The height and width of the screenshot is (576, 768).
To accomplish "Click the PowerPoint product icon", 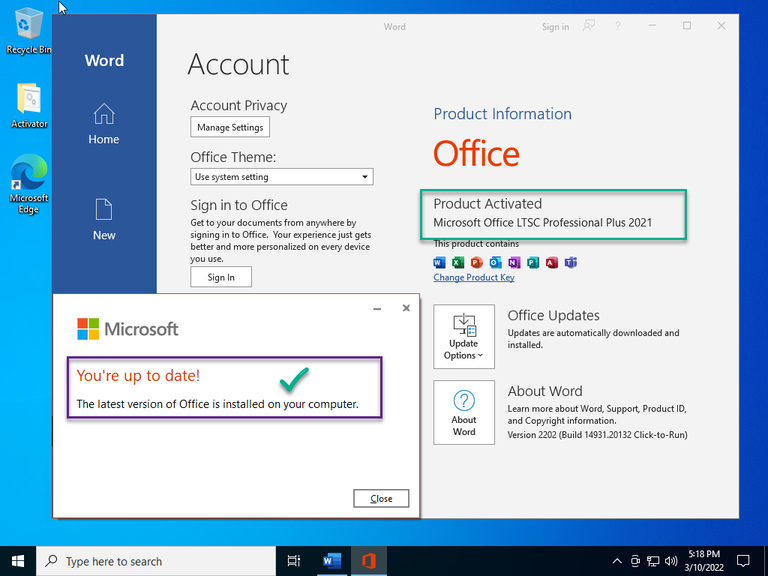I will tap(477, 263).
